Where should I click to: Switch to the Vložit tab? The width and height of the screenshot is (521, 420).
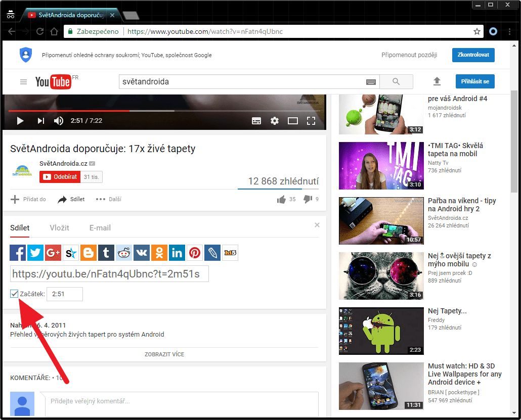[60, 228]
